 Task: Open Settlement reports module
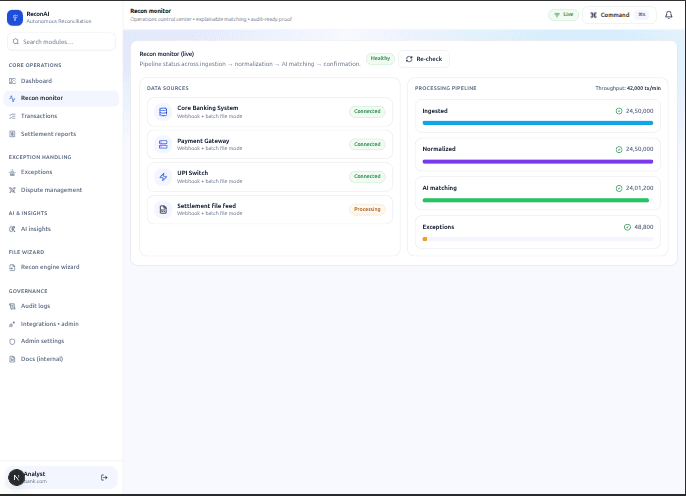pos(61,134)
